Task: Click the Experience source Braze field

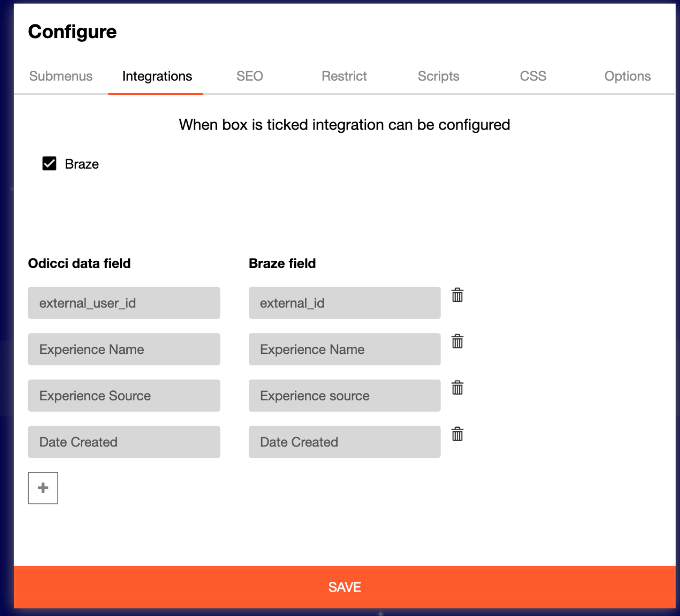Action: coord(344,396)
